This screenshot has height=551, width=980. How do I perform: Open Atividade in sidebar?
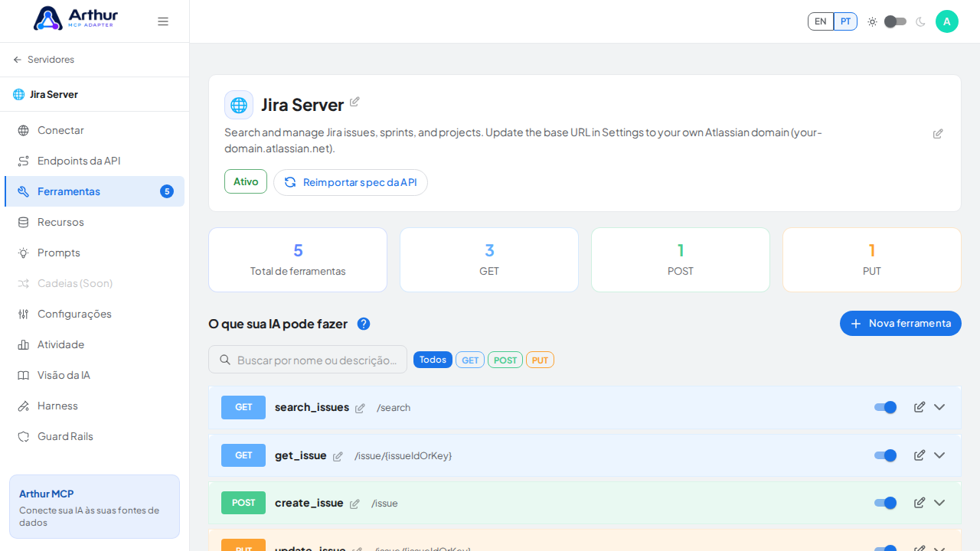94,344
